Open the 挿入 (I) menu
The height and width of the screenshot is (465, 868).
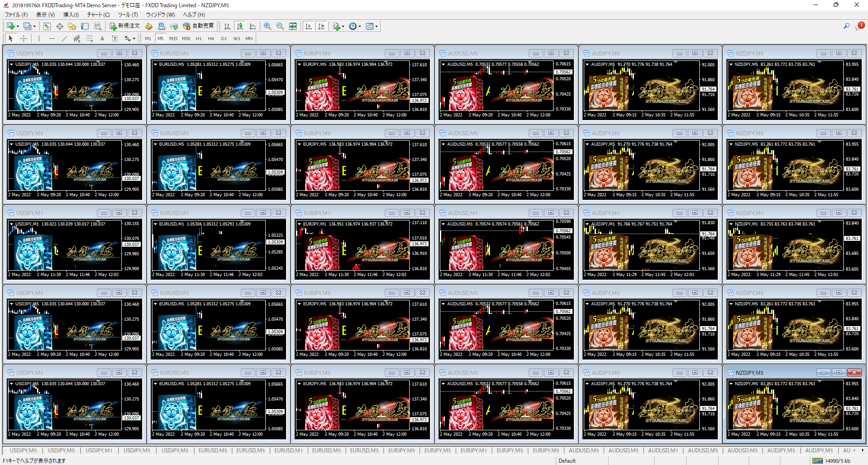pos(71,14)
